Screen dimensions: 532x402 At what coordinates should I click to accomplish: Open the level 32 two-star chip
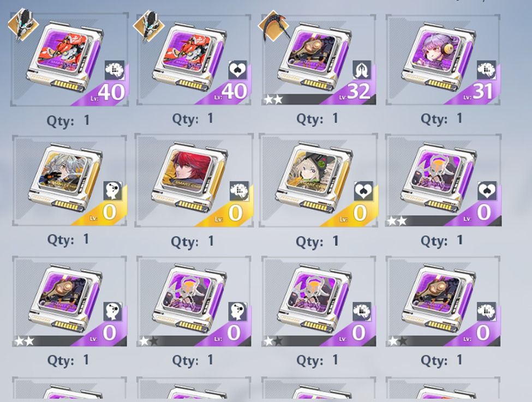pyautogui.click(x=319, y=59)
